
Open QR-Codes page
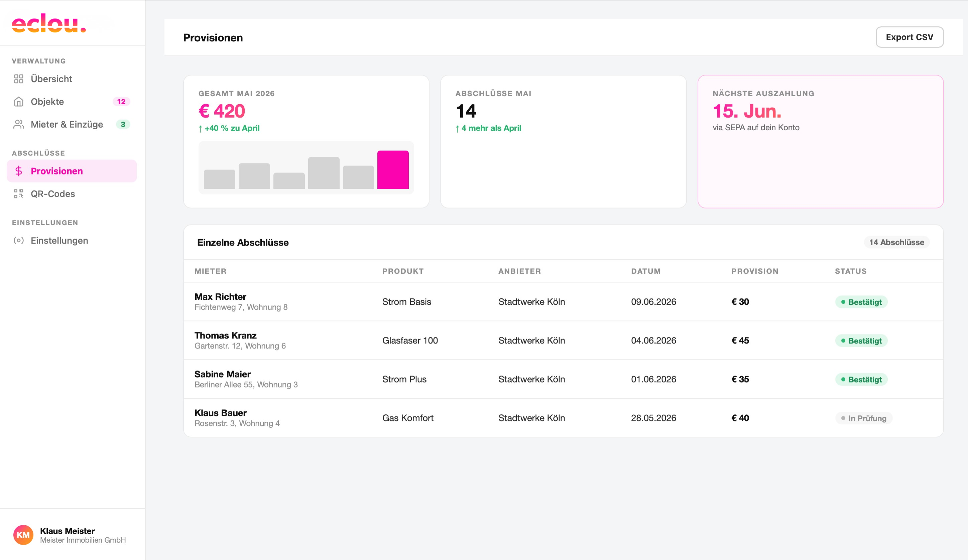click(72, 193)
